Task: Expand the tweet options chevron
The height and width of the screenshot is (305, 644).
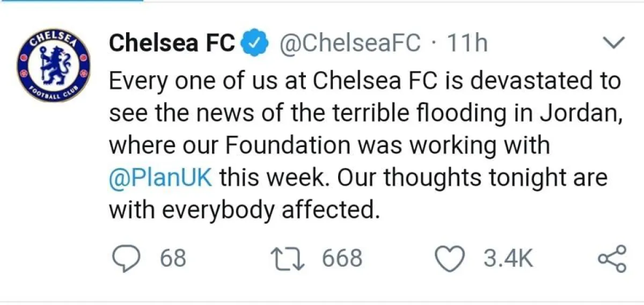Action: pos(615,42)
